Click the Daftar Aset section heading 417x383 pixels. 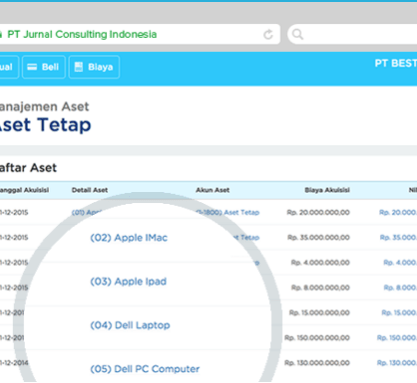(x=28, y=168)
